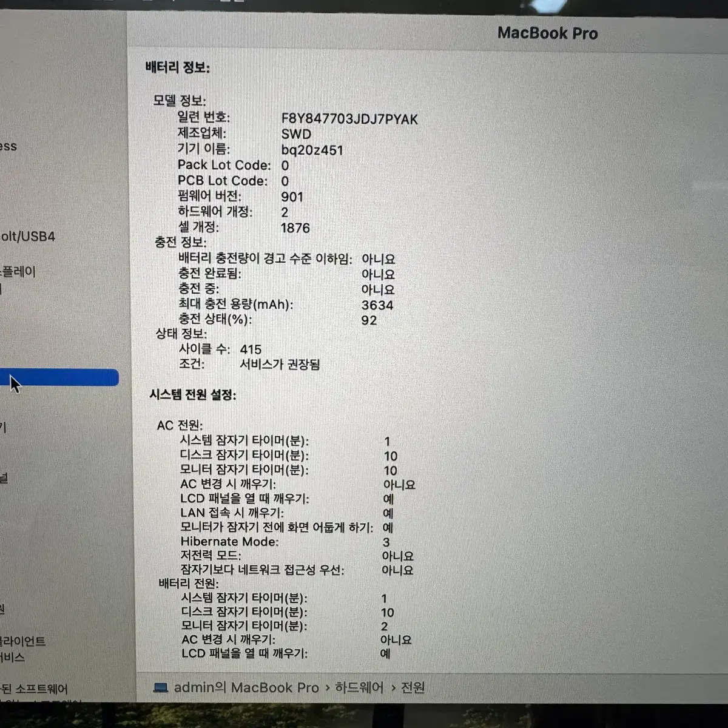The height and width of the screenshot is (728, 728).
Task: Click the 'LAN 접속 시 깨우기:' label
Action: (x=232, y=513)
